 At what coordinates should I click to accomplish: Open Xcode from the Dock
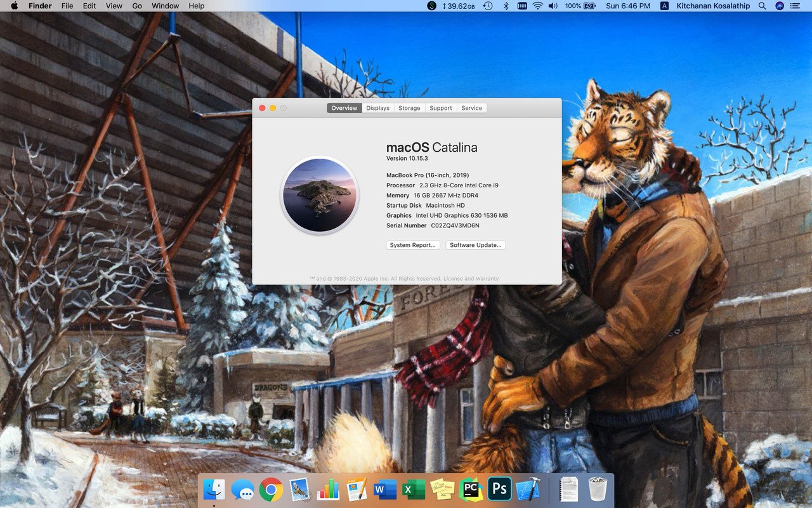(x=528, y=490)
